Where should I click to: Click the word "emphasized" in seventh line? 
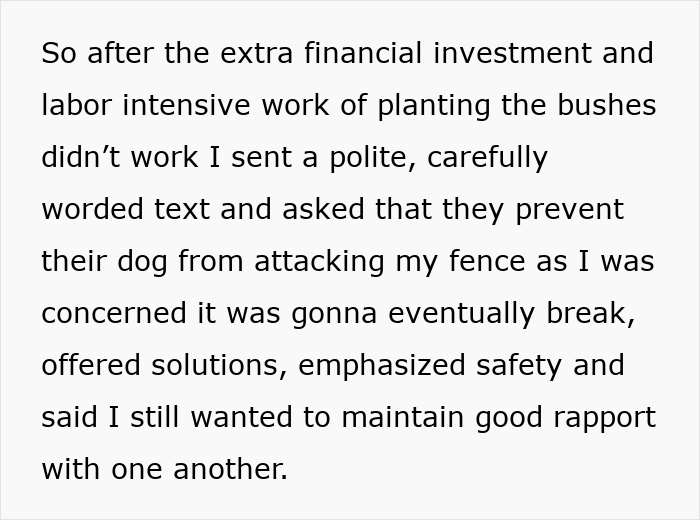382,366
